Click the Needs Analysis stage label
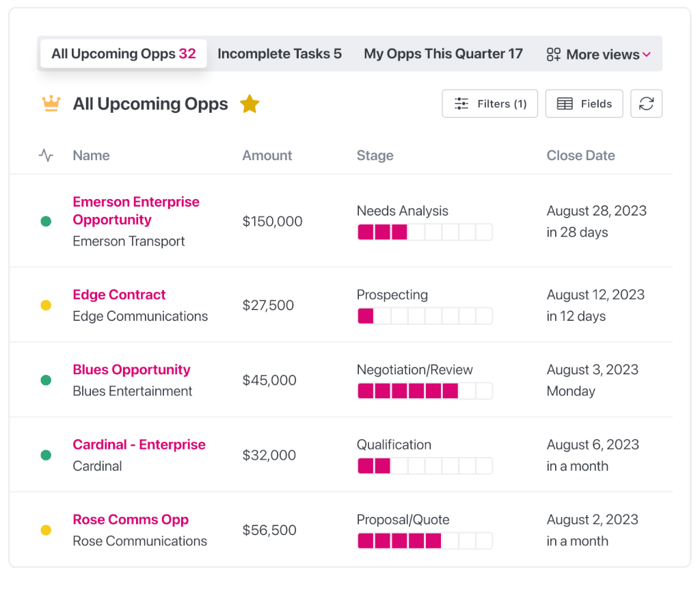The height and width of the screenshot is (589, 700). point(402,211)
